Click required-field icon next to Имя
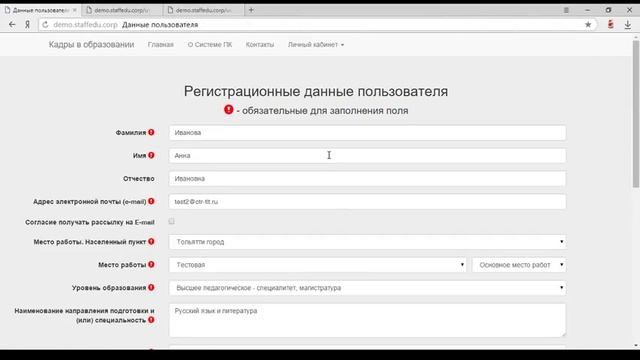This screenshot has width=640, height=360. click(151, 155)
